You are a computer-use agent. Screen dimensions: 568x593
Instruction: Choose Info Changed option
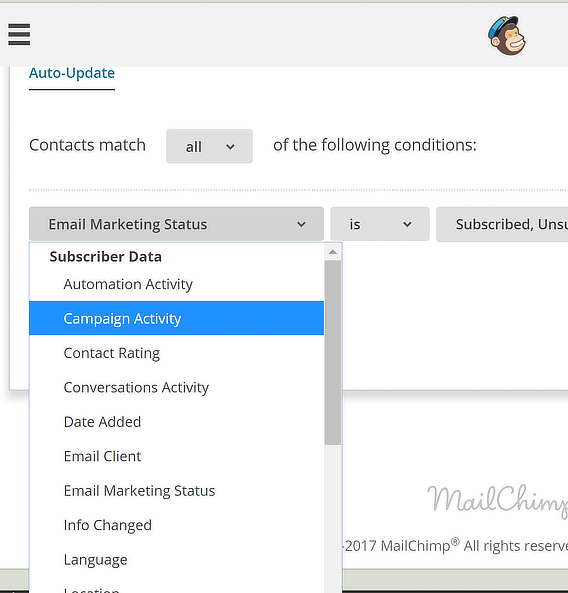[x=176, y=525]
